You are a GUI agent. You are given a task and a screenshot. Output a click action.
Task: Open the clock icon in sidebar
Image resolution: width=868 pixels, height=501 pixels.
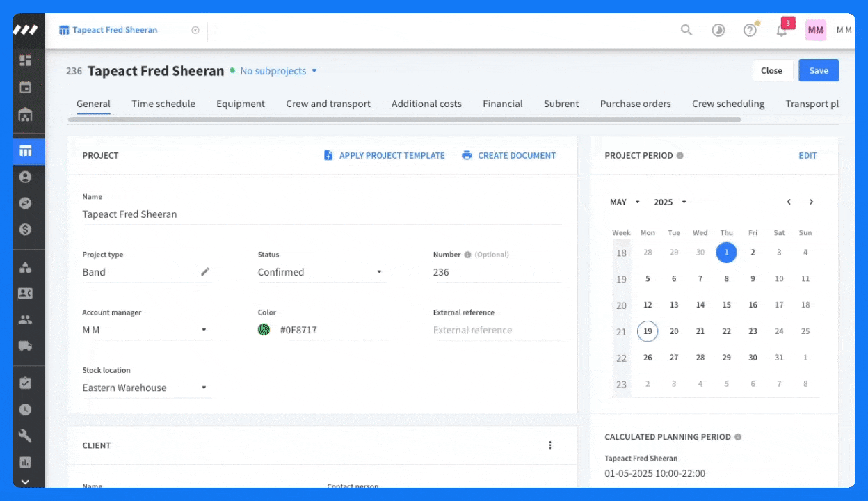click(x=25, y=410)
